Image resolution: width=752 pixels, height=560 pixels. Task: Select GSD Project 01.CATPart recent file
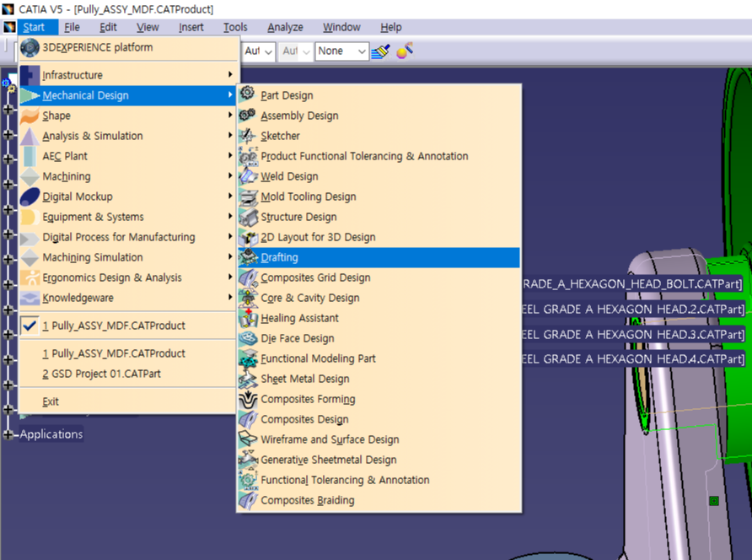coord(127,374)
